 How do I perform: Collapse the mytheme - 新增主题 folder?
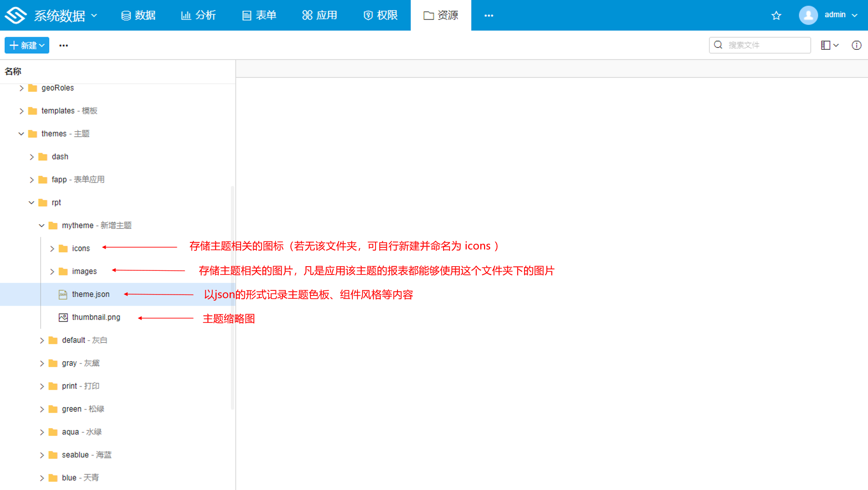point(42,226)
